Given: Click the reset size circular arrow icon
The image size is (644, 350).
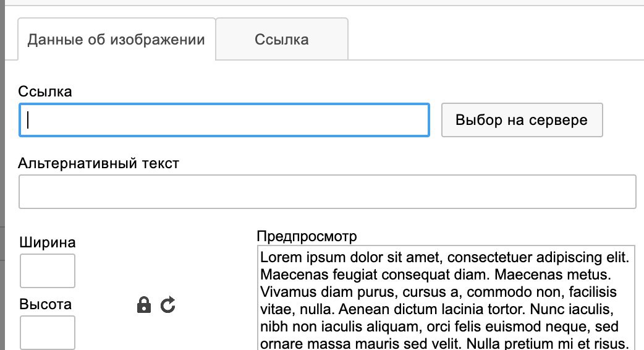Looking at the screenshot, I should [x=168, y=305].
